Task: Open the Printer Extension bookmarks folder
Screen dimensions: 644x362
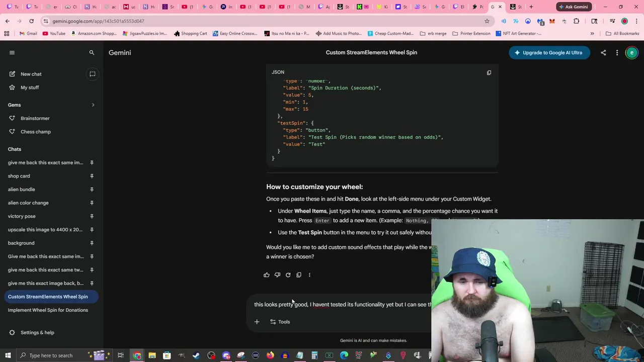Action: [471, 33]
